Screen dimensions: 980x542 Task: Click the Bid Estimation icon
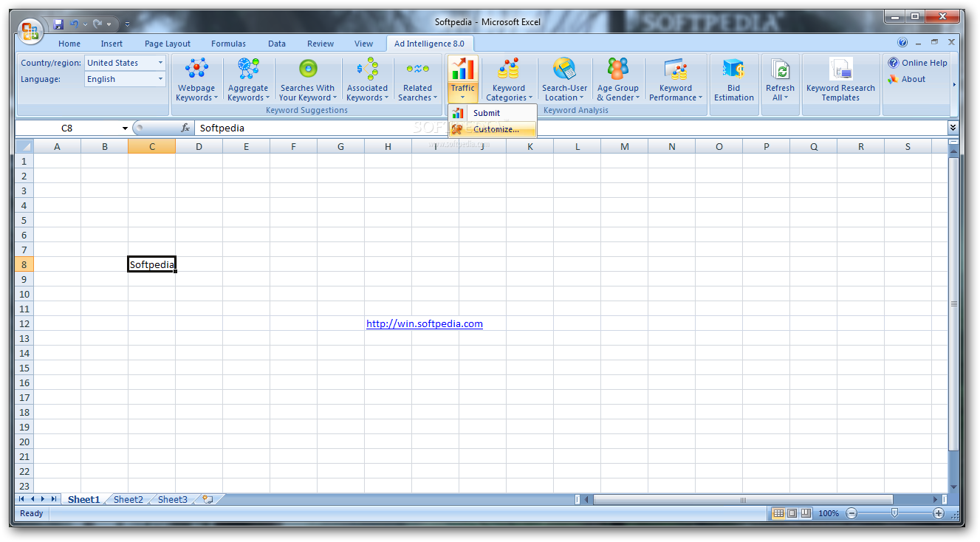tap(733, 69)
